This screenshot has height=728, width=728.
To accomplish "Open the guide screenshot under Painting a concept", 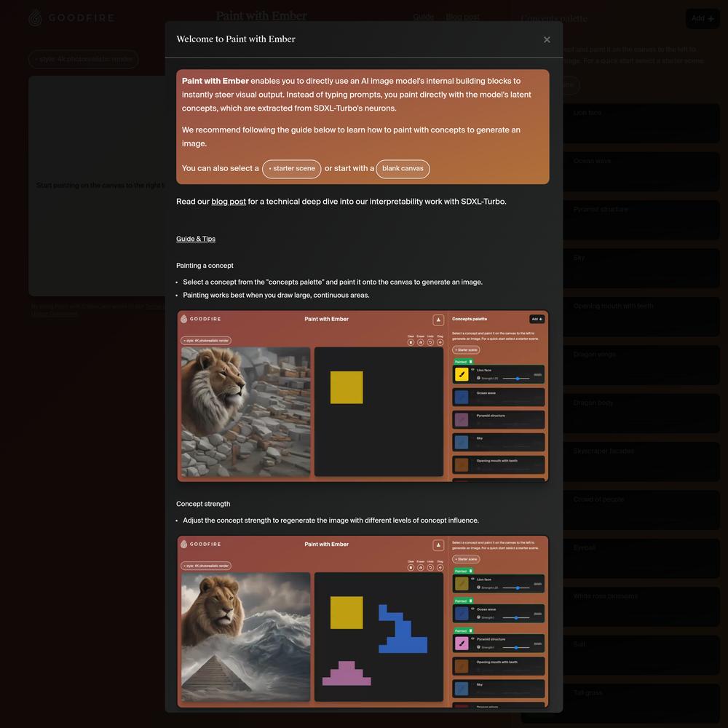I will (x=363, y=395).
